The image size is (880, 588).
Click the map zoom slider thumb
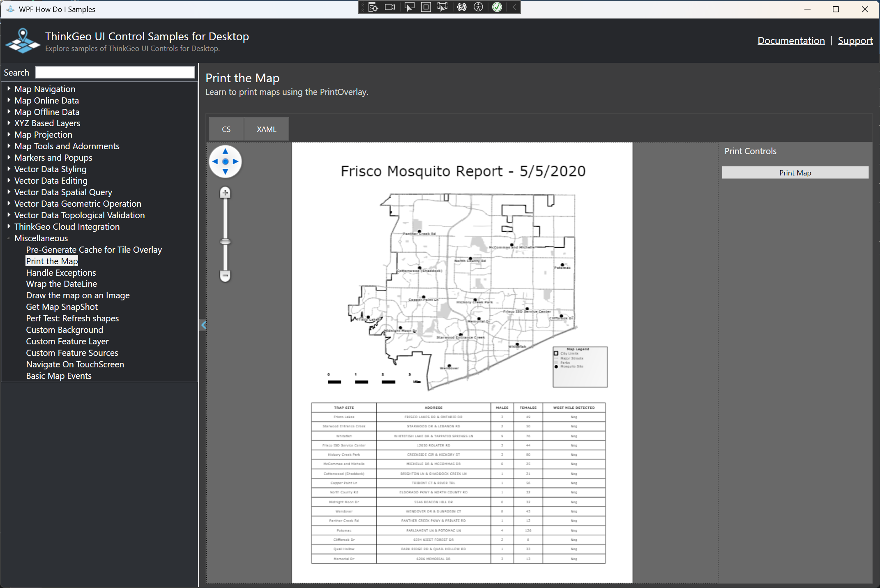225,242
